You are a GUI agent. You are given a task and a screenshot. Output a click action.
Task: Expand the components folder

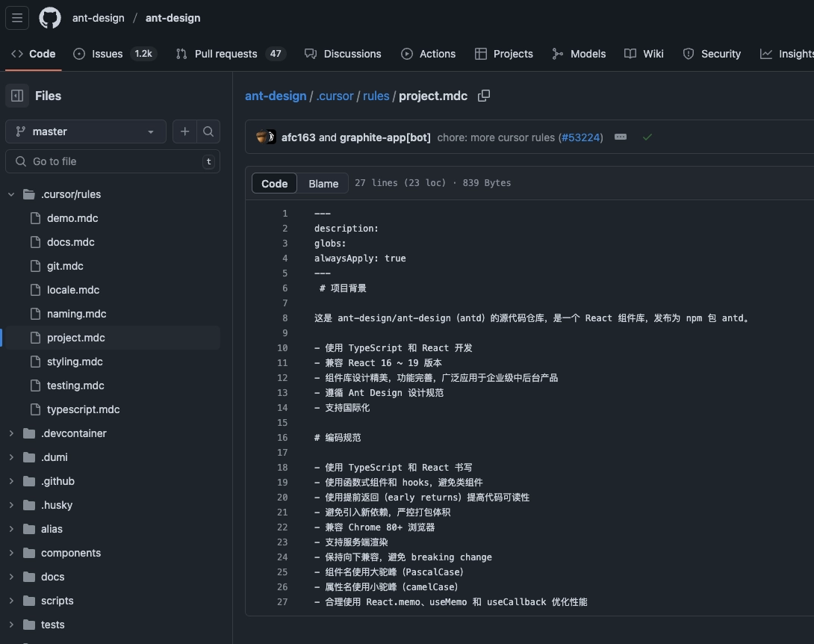(11, 553)
